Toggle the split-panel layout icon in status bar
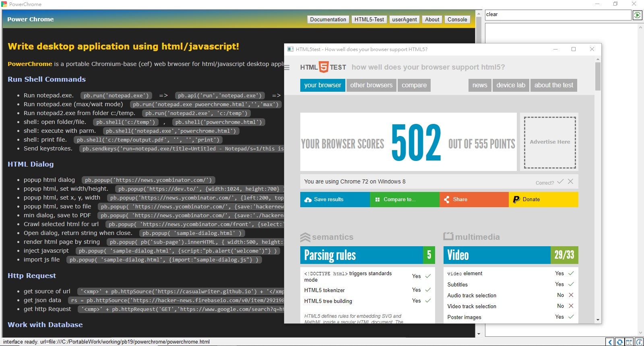This screenshot has width=644, height=346. [x=629, y=342]
